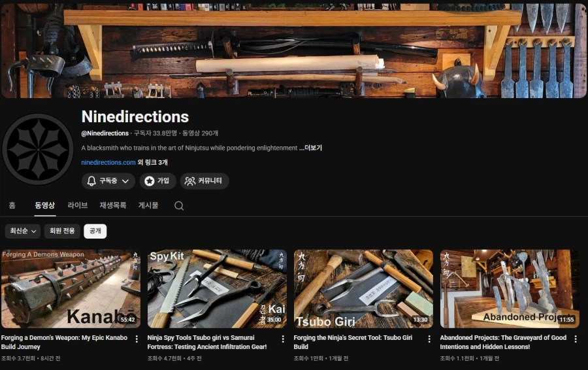Image resolution: width=588 pixels, height=370 pixels.
Task: Play the Forging A Demons Weapon thumbnail
Action: [x=71, y=288]
